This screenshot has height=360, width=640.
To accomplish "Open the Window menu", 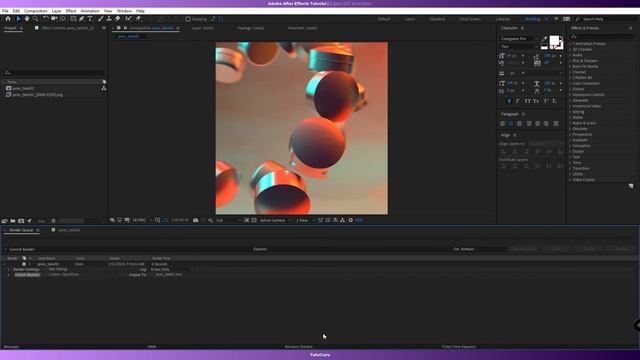I will pos(124,11).
